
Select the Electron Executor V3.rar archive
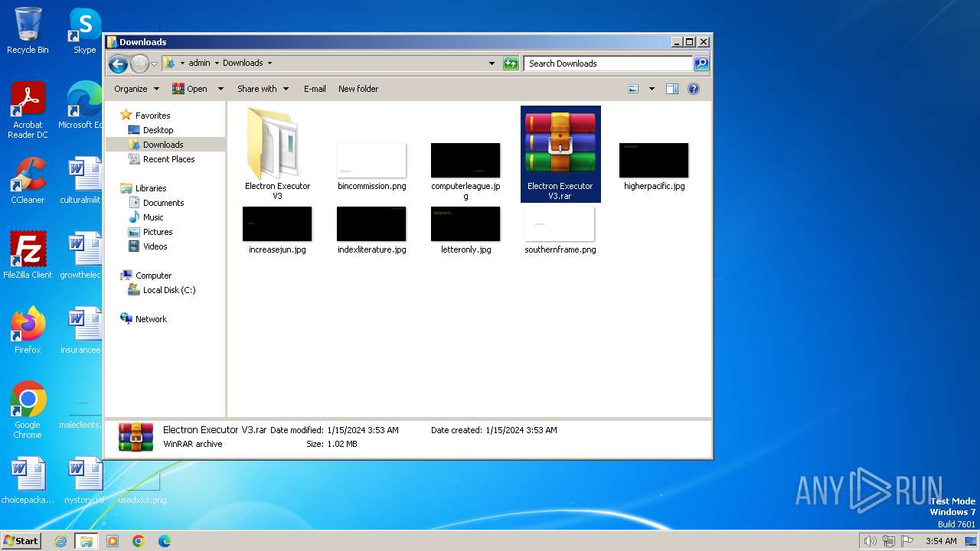[560, 154]
